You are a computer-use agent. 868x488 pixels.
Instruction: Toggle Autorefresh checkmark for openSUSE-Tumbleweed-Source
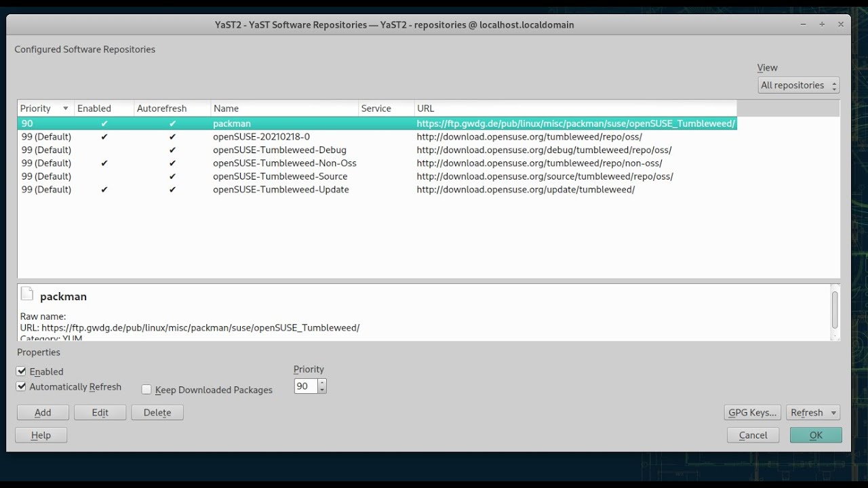pyautogui.click(x=172, y=176)
